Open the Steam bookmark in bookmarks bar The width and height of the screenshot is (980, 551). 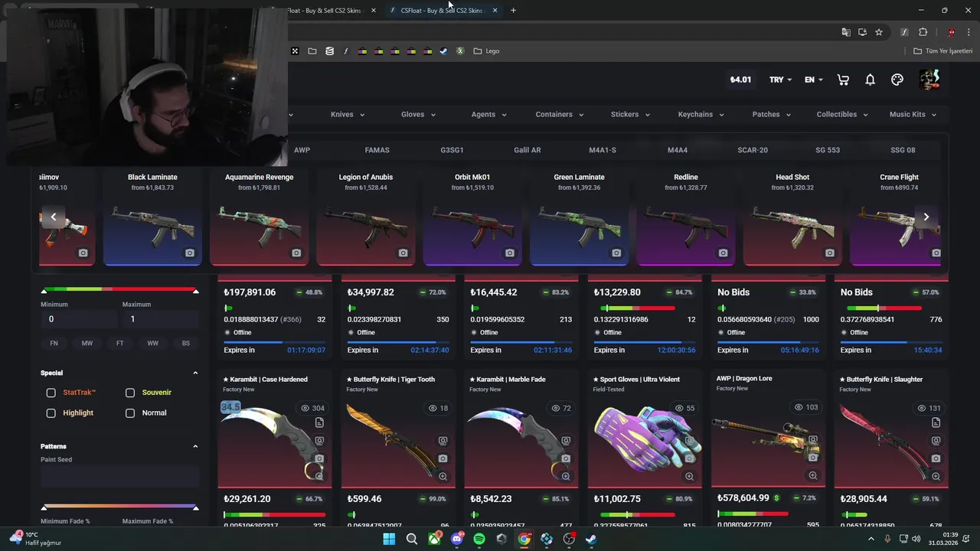click(443, 51)
